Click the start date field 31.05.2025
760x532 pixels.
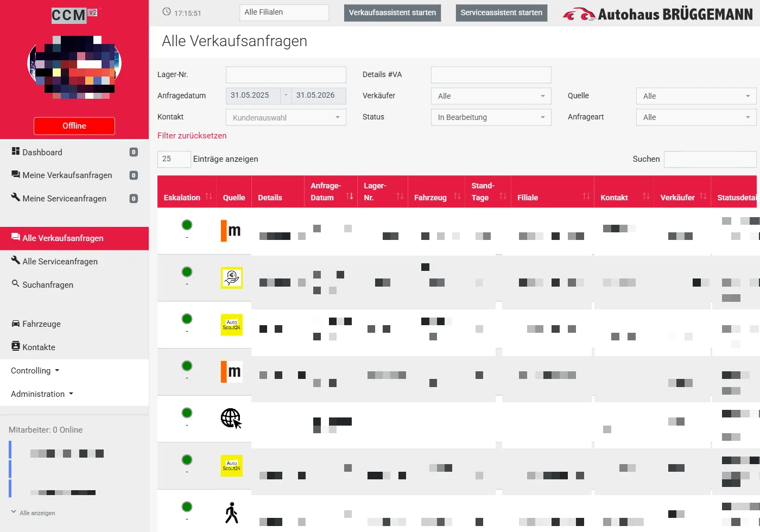(253, 96)
